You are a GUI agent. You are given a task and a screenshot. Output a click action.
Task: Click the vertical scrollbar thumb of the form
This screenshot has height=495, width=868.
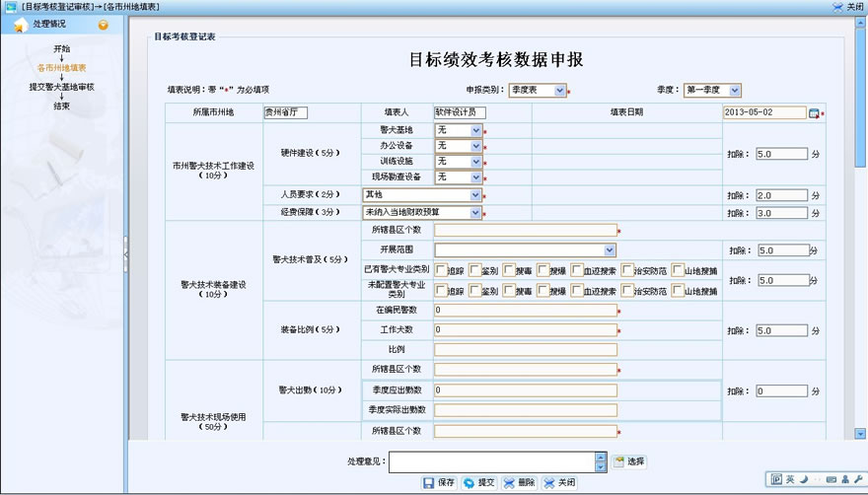point(860,97)
